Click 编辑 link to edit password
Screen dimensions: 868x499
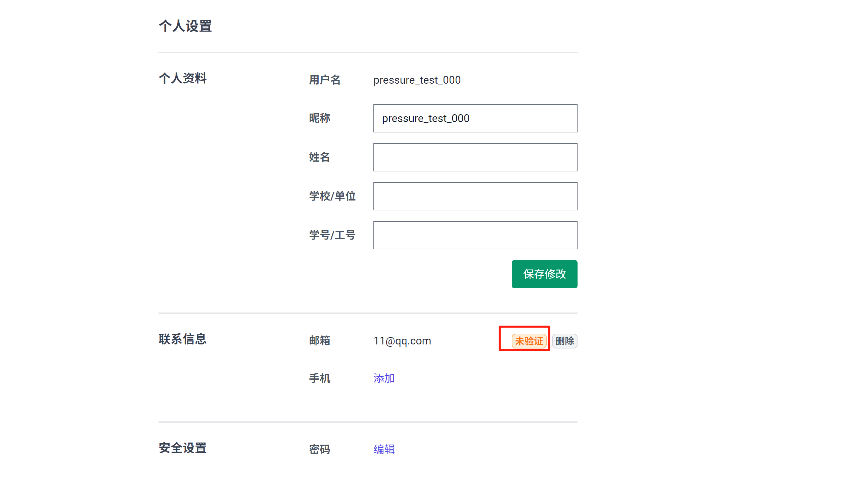click(x=384, y=449)
